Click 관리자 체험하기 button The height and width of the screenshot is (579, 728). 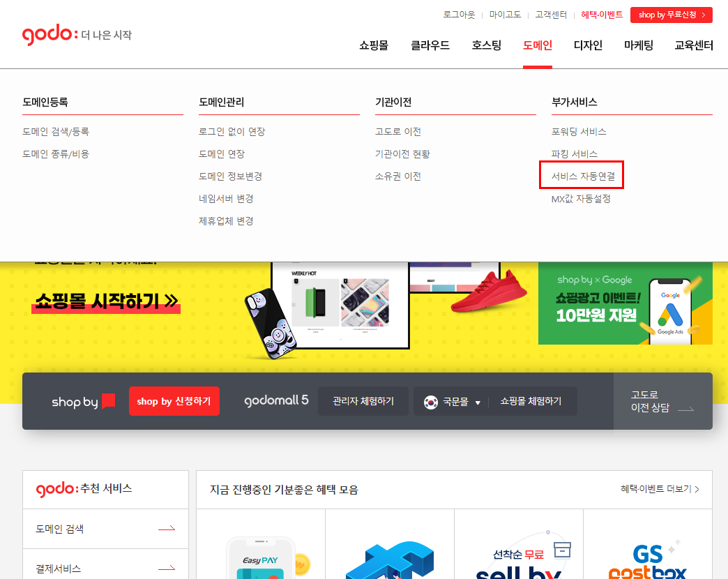tap(363, 401)
